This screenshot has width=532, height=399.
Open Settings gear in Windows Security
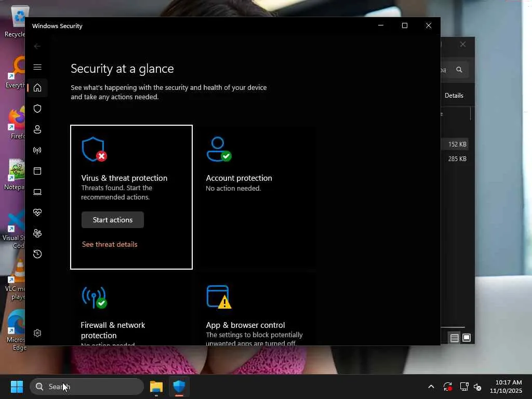point(37,333)
